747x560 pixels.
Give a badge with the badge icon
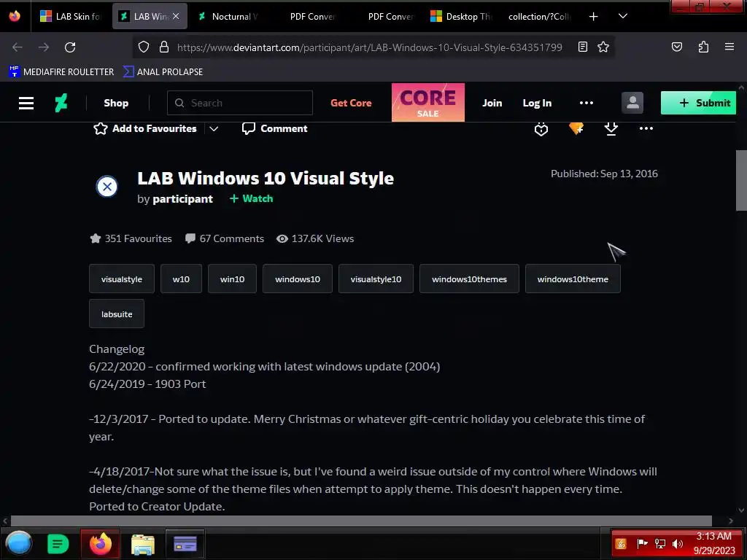click(x=541, y=129)
